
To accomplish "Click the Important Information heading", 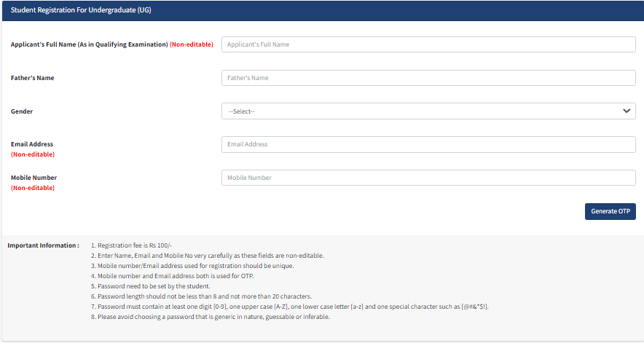I will [x=43, y=245].
